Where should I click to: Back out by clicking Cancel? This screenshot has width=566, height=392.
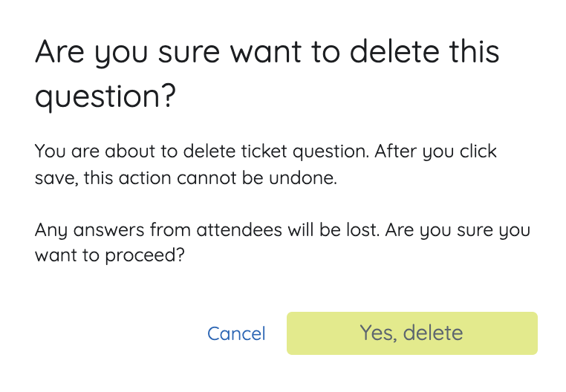[236, 334]
